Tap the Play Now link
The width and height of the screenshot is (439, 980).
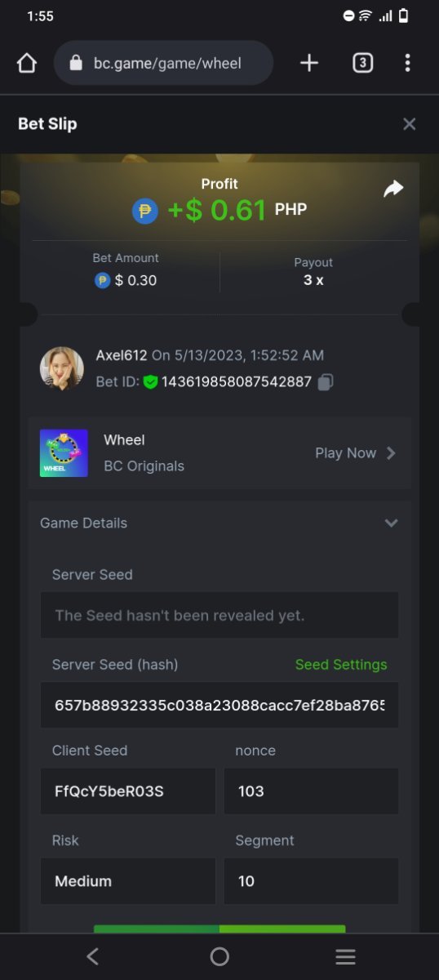[x=346, y=453]
